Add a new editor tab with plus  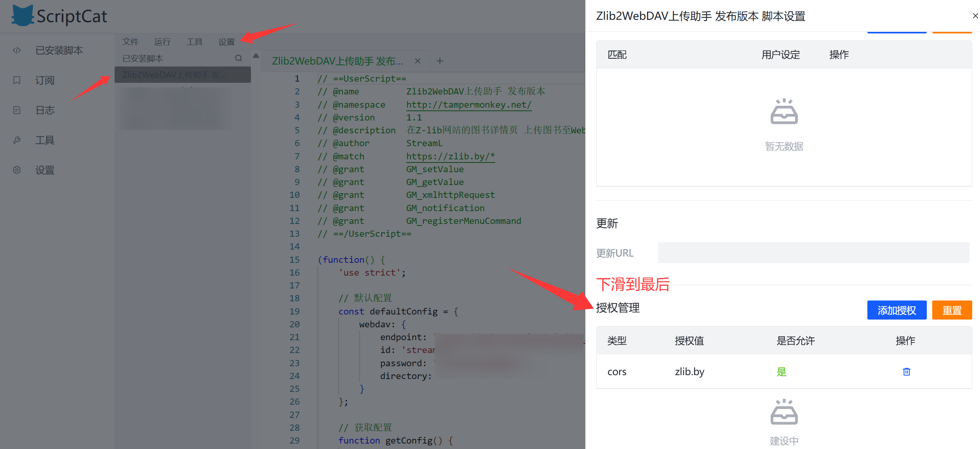440,61
